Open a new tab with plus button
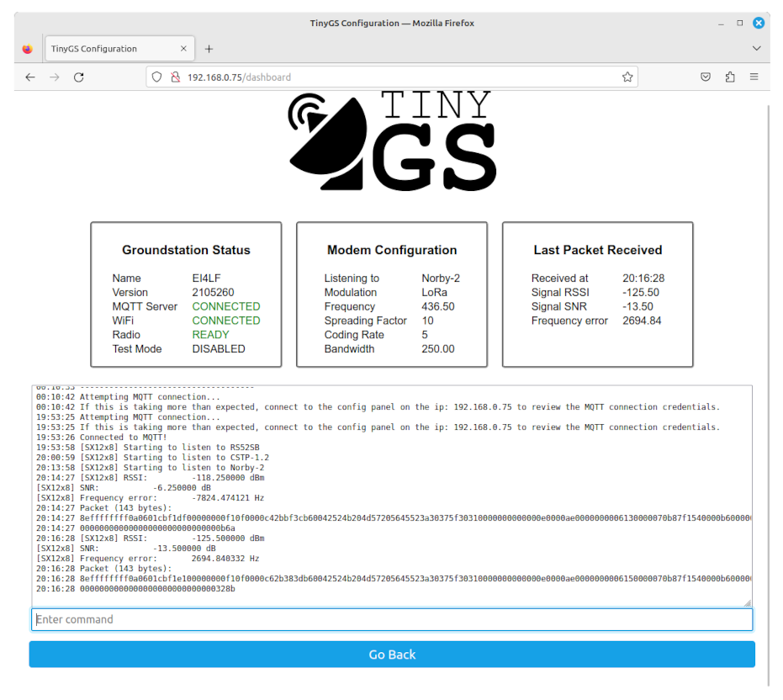Screen dimensions: 783x700 (x=209, y=49)
